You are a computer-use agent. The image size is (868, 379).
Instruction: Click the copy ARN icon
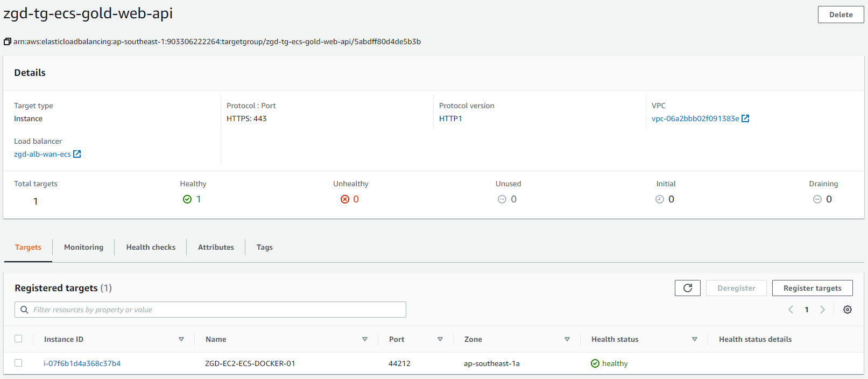coord(8,41)
